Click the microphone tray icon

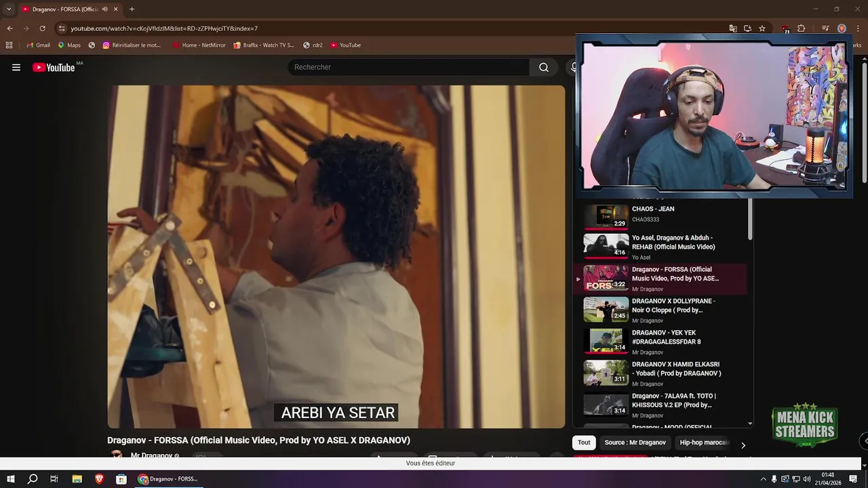tap(774, 479)
